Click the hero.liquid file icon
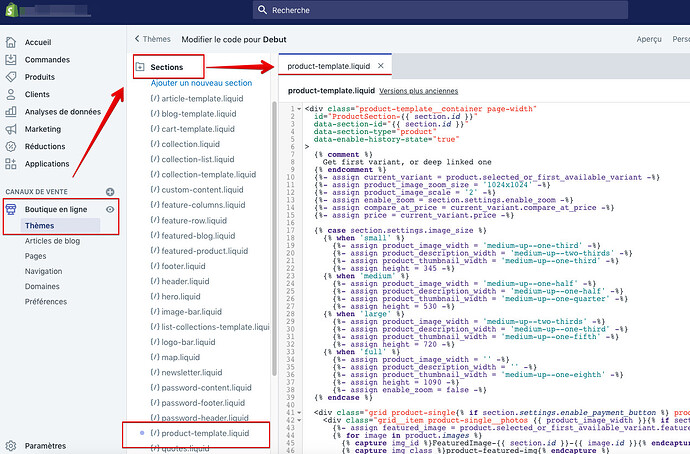Viewport: 690px width, 454px height. (154, 297)
